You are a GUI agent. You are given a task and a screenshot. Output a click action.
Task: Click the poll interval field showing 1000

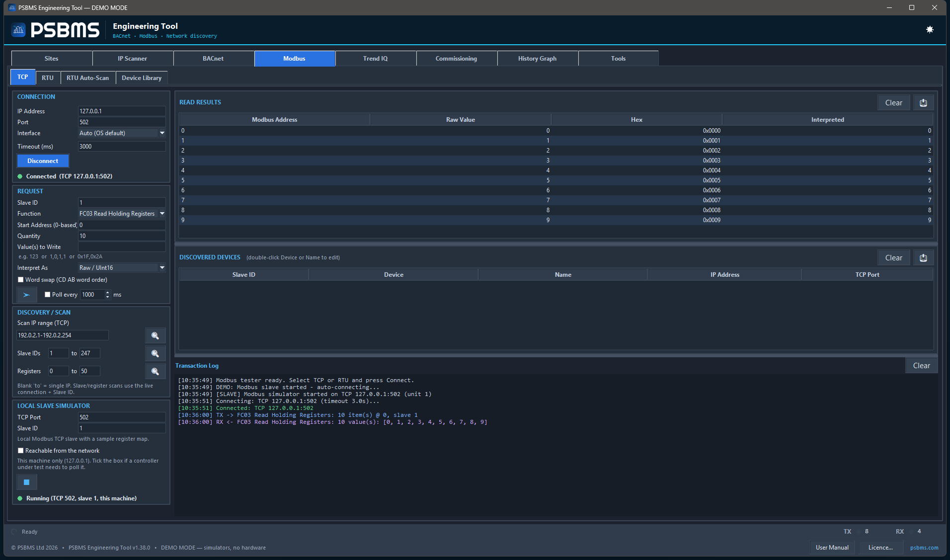click(92, 295)
